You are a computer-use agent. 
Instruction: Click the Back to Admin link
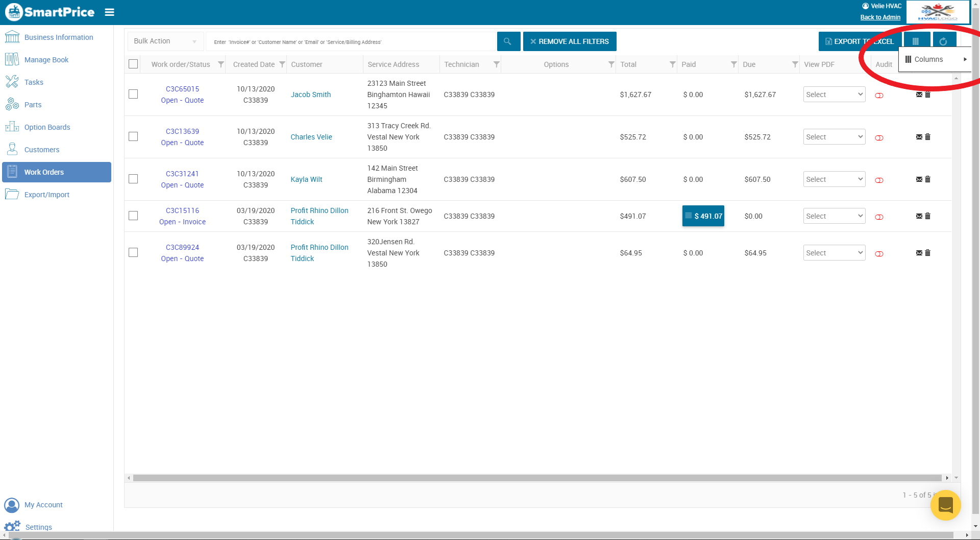(x=880, y=17)
